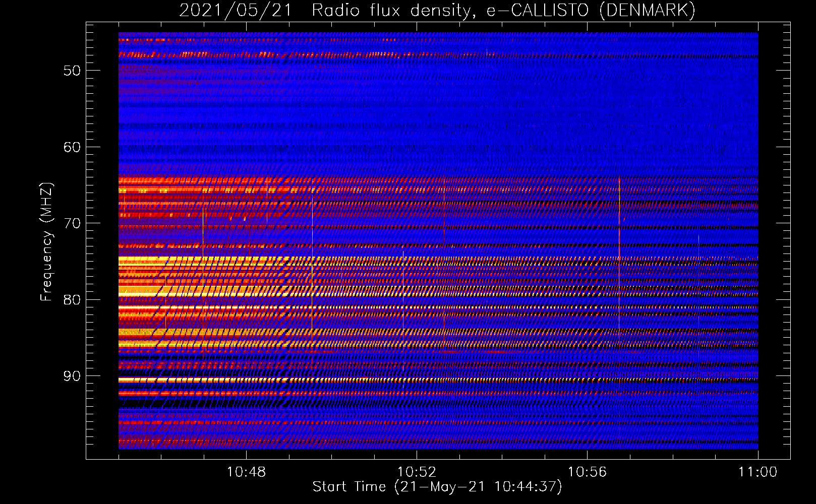Screen dimensions: 816x504
Task: Click the 90 frequency tick label
Action: tap(72, 376)
